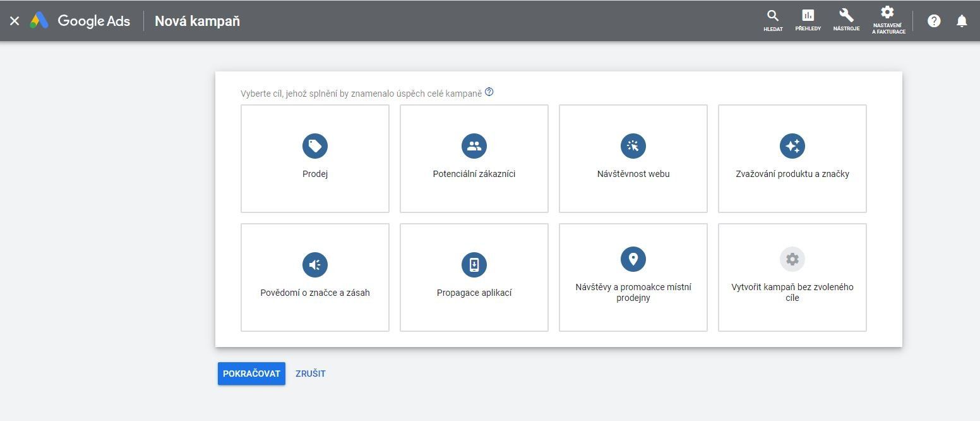The image size is (980, 421).
Task: Choose the Návštěvnost webu cursor icon
Action: coord(633,146)
